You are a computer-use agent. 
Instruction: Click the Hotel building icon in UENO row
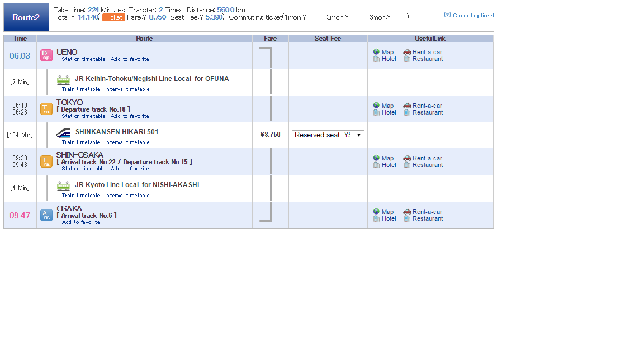pos(376,59)
